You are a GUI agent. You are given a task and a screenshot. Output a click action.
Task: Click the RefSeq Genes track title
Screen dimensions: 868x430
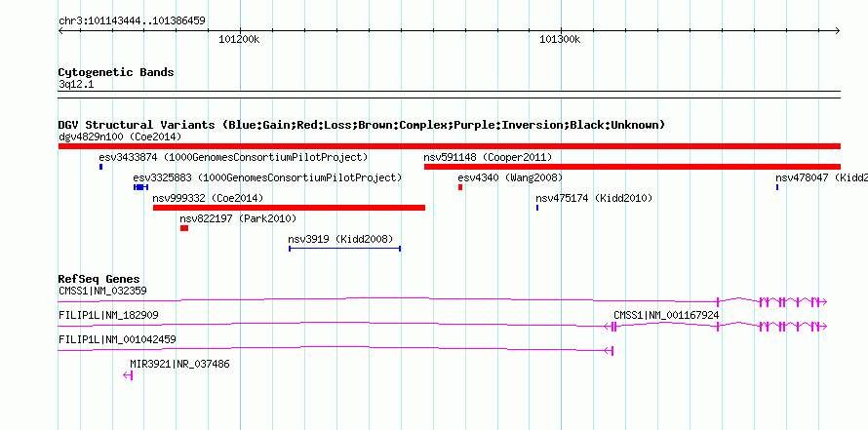(99, 279)
